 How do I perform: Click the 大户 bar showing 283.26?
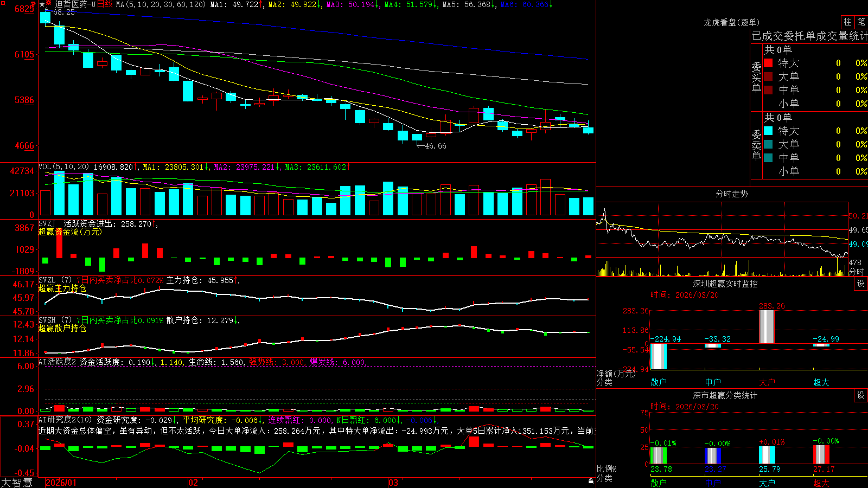[x=767, y=326]
